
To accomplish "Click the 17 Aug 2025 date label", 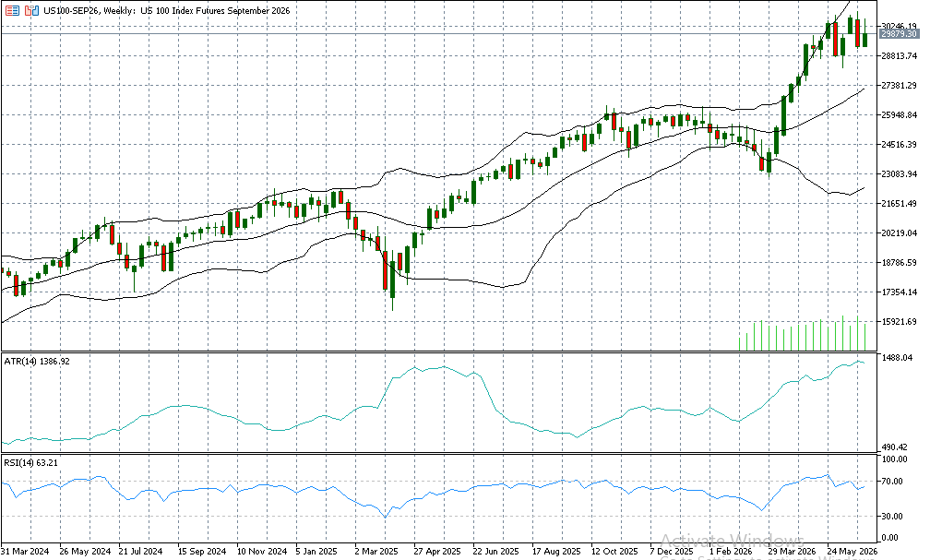I will pos(556,551).
